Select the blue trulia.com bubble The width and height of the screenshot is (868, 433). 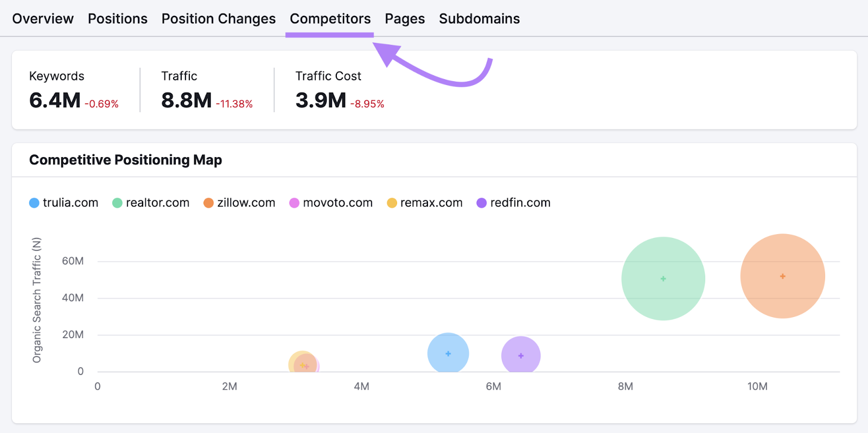click(x=448, y=353)
